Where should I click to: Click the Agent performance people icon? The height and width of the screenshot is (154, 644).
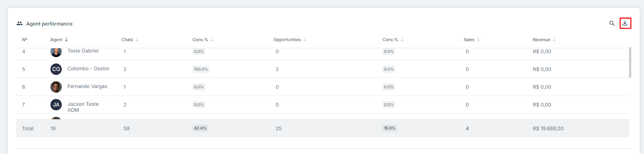[x=19, y=24]
